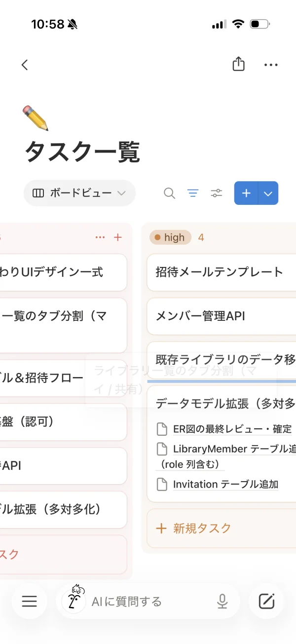Add 新規タスク in high column

(222, 529)
